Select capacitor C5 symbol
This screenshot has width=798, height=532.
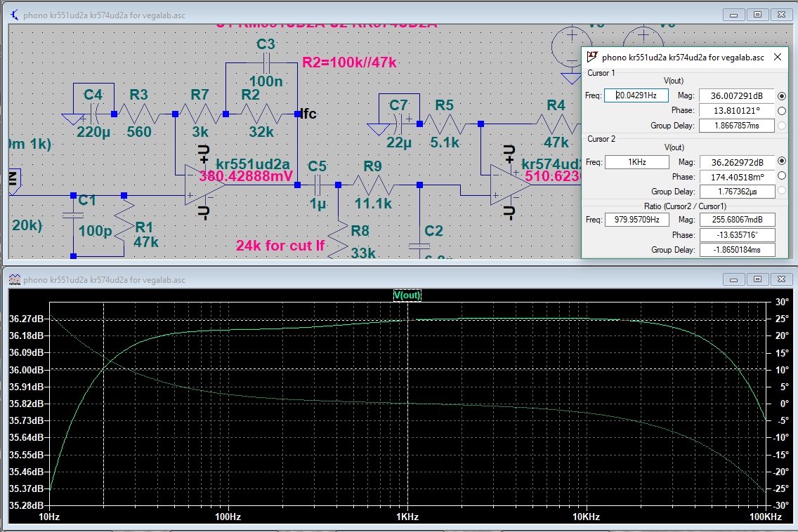click(x=318, y=185)
